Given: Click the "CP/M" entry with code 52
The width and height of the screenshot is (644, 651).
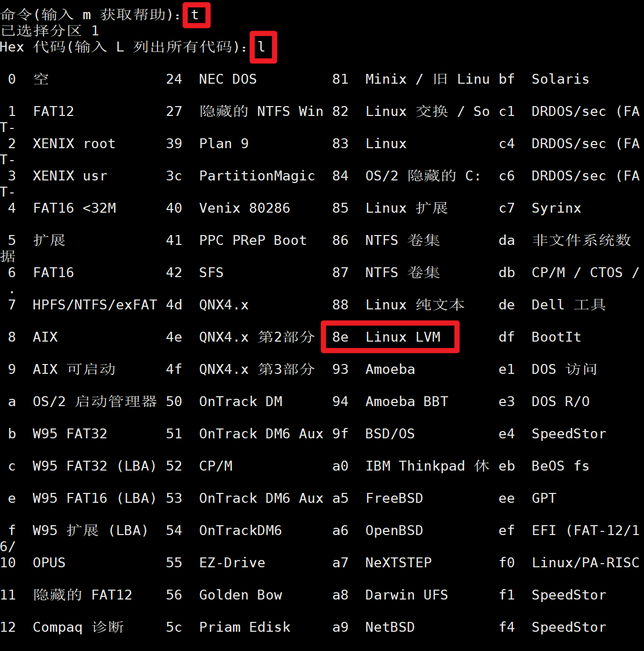Looking at the screenshot, I should pos(216,466).
